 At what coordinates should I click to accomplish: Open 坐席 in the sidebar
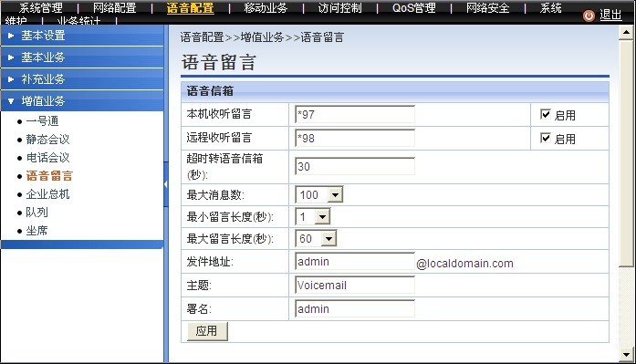pyautogui.click(x=36, y=231)
